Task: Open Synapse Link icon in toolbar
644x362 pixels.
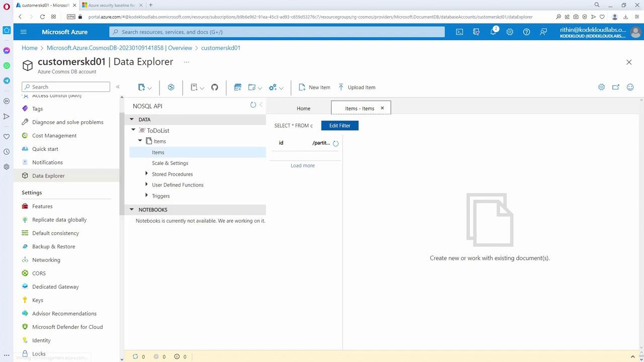Action: pyautogui.click(x=171, y=87)
